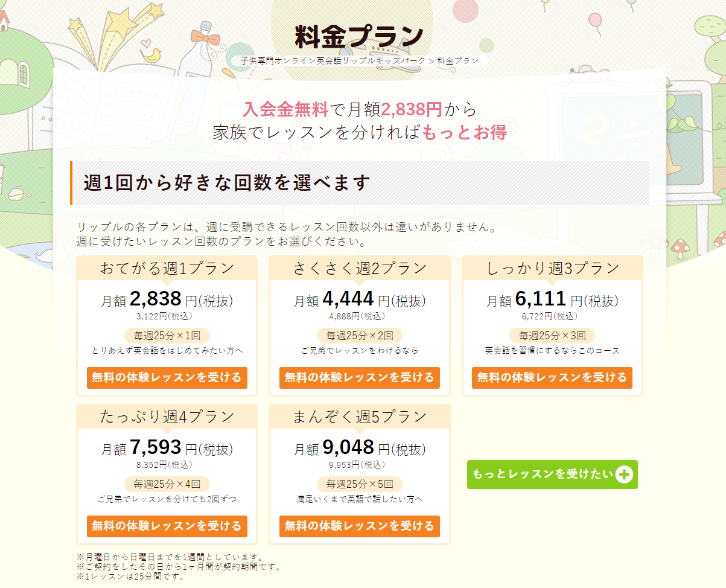Click the 料金プラン breadcrumb item
Screen dimensions: 726x588
pos(458,60)
